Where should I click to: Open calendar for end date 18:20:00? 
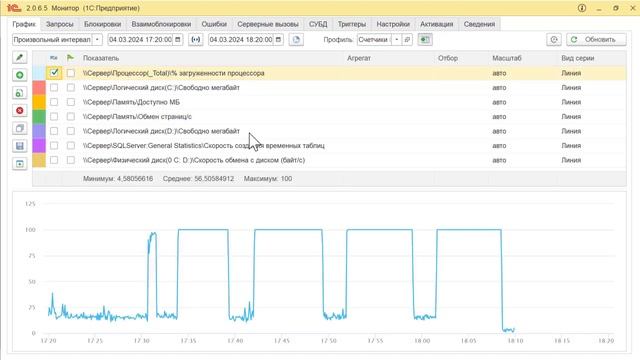tap(278, 40)
